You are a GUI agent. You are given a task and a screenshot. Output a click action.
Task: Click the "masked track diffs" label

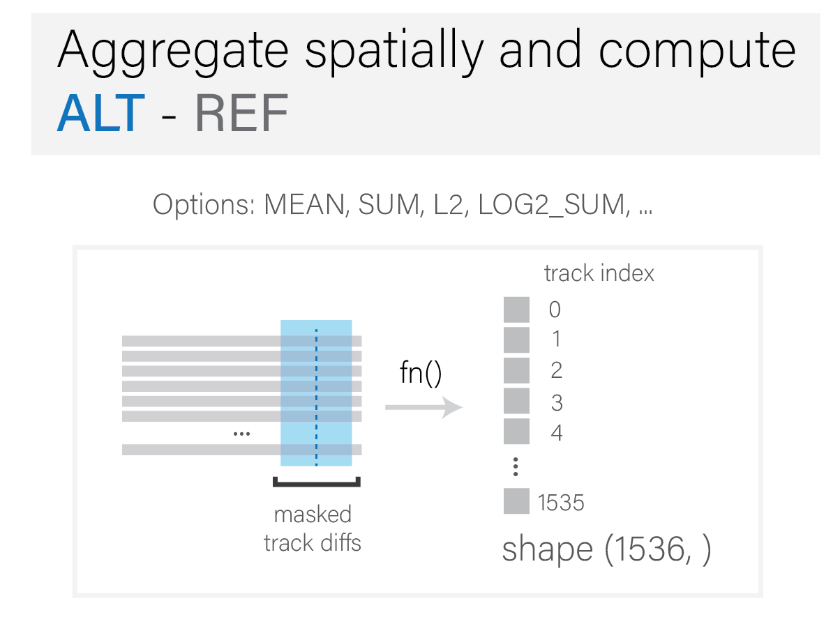(x=313, y=528)
